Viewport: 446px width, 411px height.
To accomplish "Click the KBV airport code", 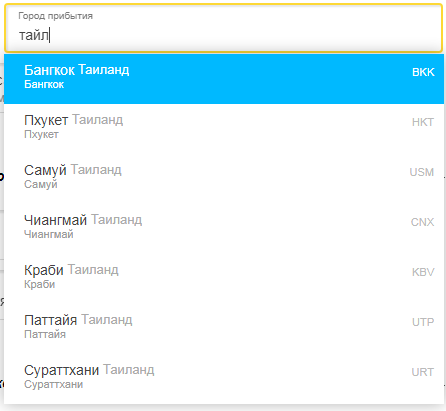I will 423,272.
